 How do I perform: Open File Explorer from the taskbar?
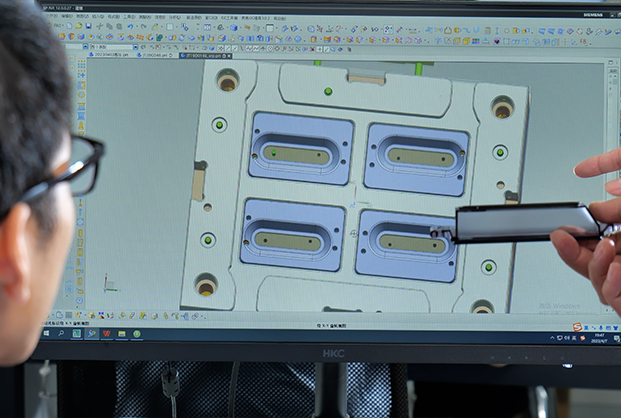pyautogui.click(x=122, y=334)
